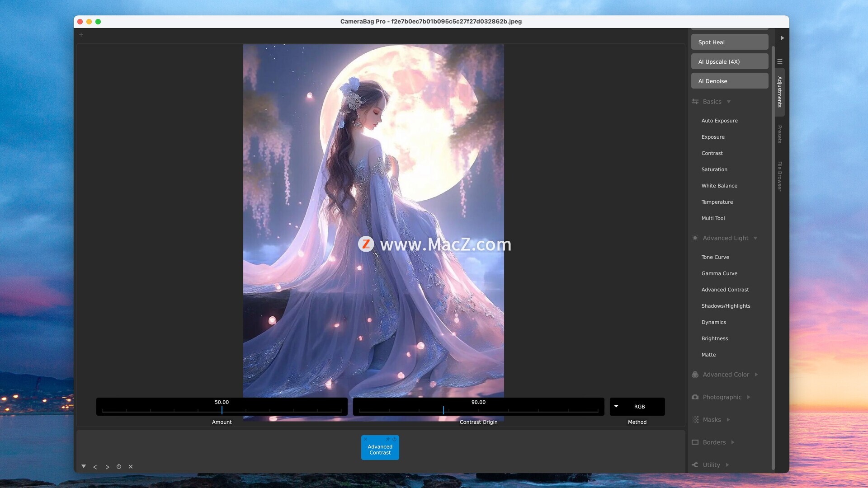This screenshot has width=868, height=488.
Task: Go to previous adjustment using left chevron
Action: [95, 467]
